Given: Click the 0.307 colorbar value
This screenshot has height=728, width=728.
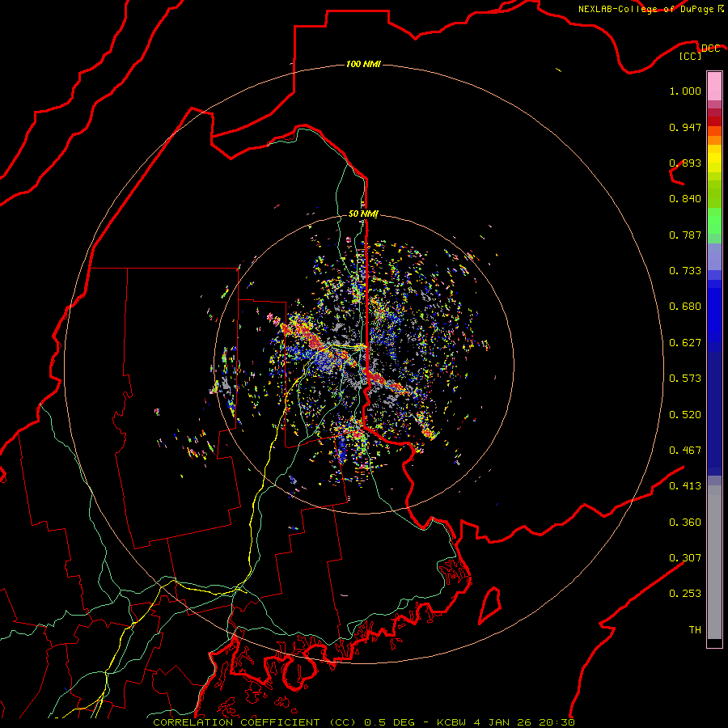Looking at the screenshot, I should pos(685,558).
